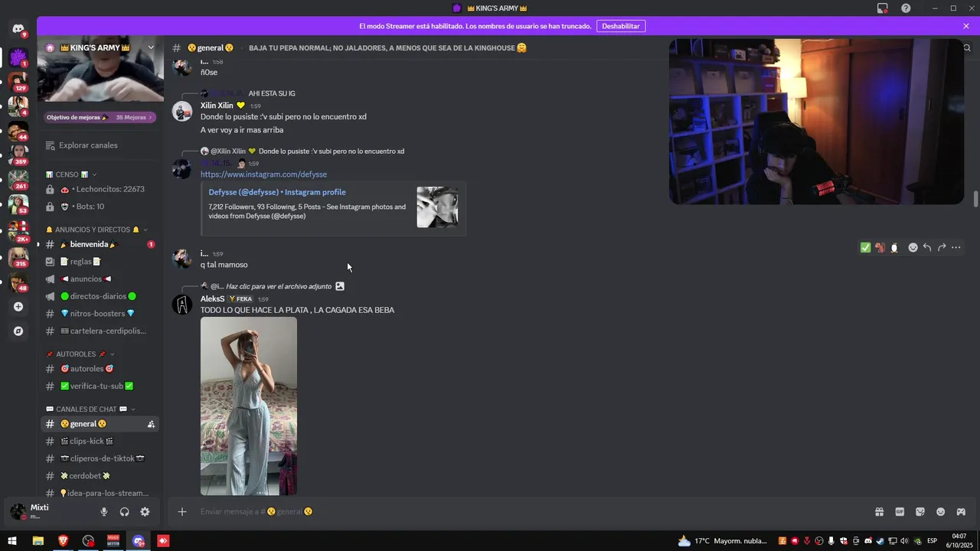Open the emoji picker in message bar
This screenshot has width=980, height=551.
tap(940, 512)
